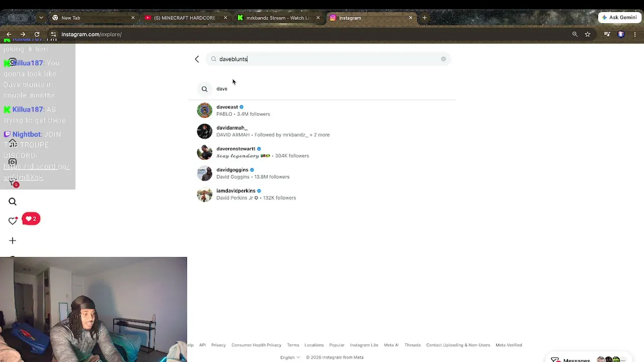This screenshot has height=362, width=644.
Task: Go forward in the browser
Action: click(x=23, y=34)
